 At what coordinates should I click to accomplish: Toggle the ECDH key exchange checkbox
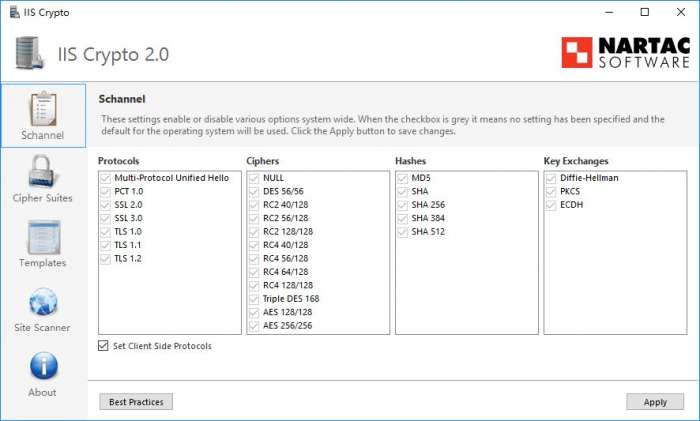[x=551, y=205]
